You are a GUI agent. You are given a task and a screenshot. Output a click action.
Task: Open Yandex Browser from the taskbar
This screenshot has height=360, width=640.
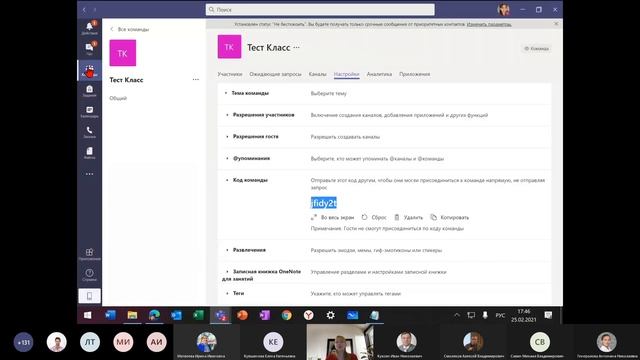(309, 315)
